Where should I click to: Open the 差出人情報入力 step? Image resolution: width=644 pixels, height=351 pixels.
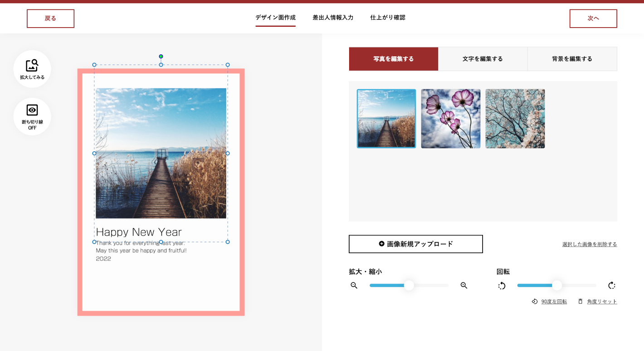click(x=333, y=18)
